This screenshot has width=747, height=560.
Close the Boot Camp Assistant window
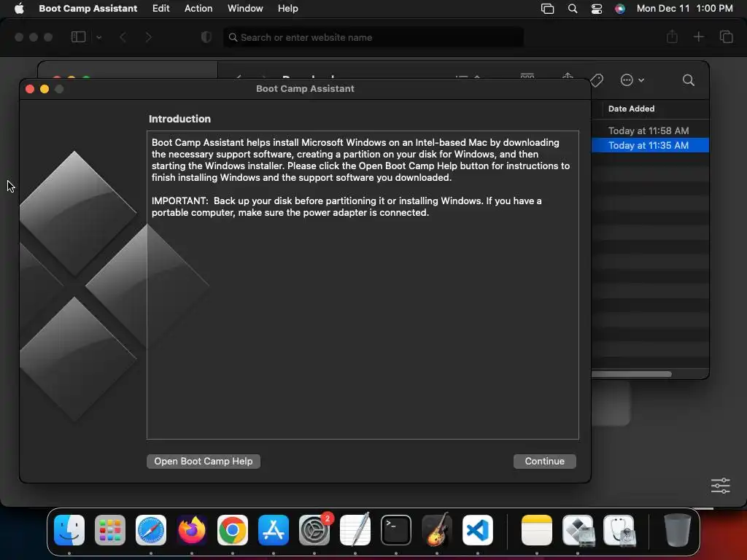tap(29, 89)
